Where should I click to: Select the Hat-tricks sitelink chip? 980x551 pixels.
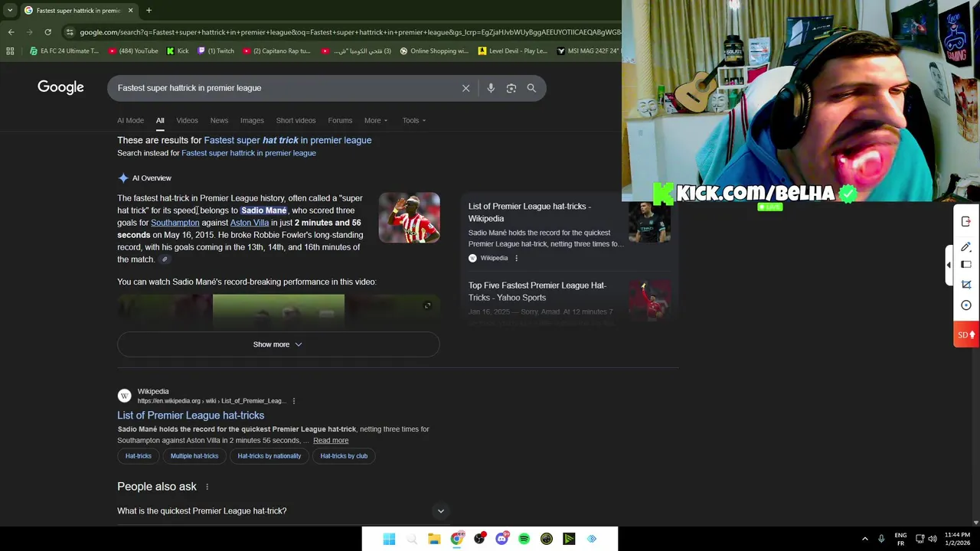pos(139,456)
